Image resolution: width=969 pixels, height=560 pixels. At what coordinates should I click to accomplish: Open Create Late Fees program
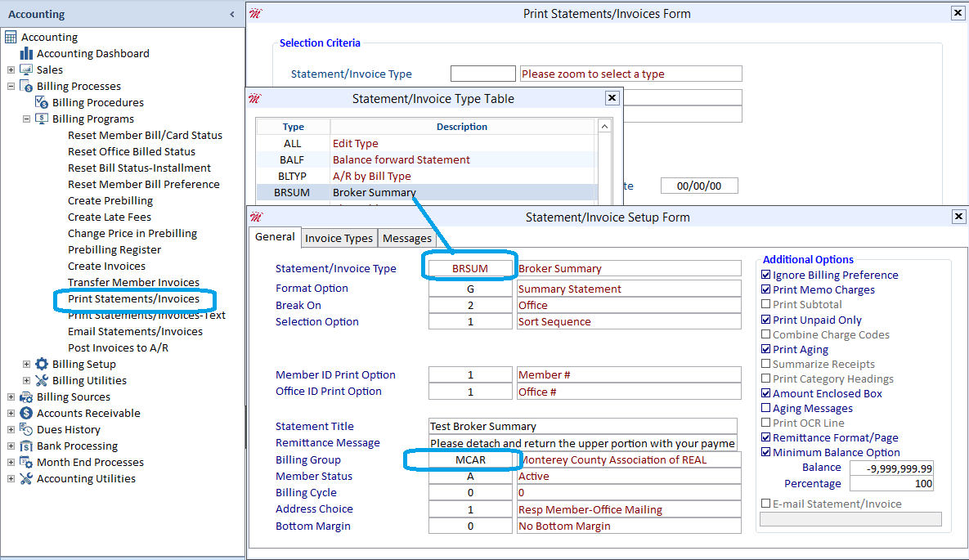pos(110,217)
